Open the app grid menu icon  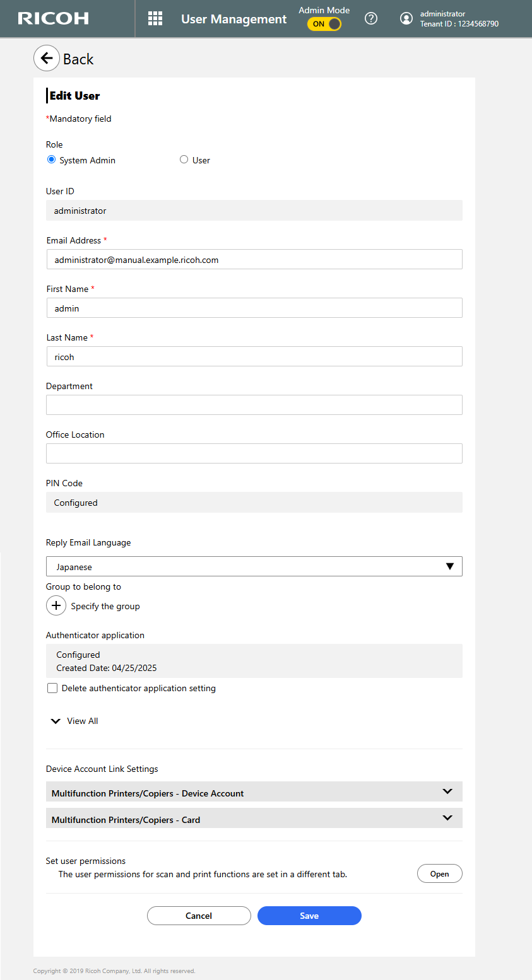click(155, 18)
